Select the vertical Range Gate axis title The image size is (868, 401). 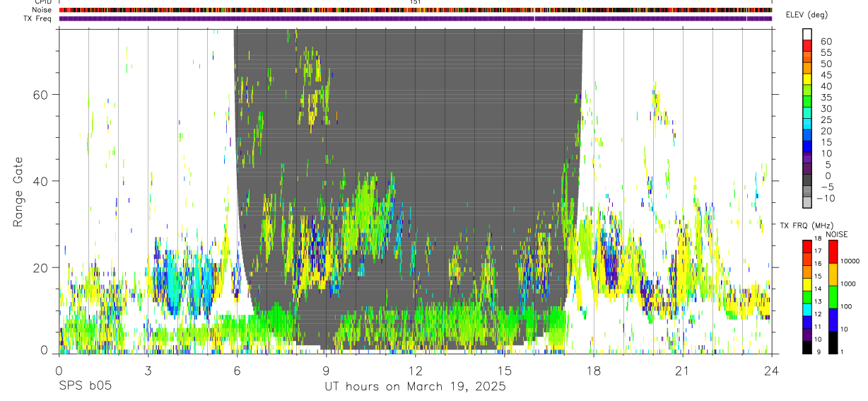[x=18, y=192]
